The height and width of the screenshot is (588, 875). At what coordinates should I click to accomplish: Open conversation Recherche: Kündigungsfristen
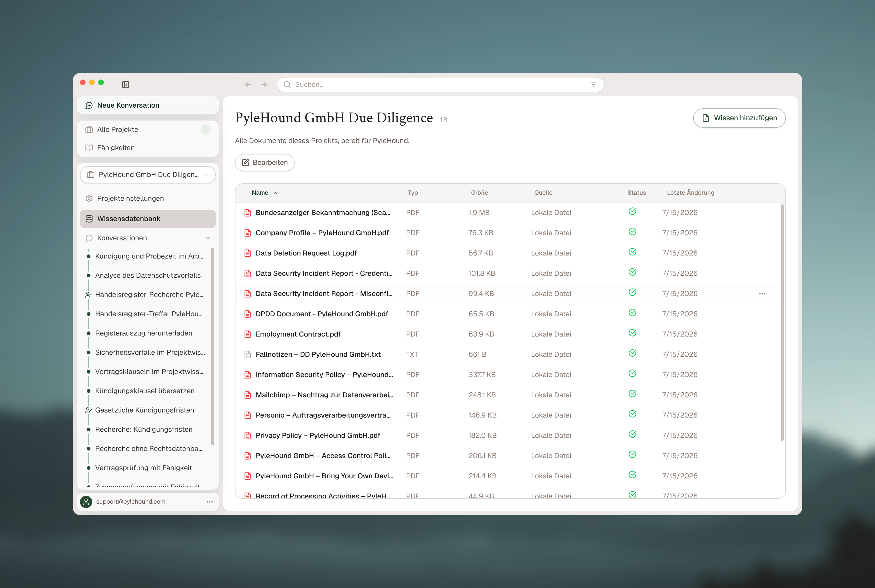click(x=144, y=429)
